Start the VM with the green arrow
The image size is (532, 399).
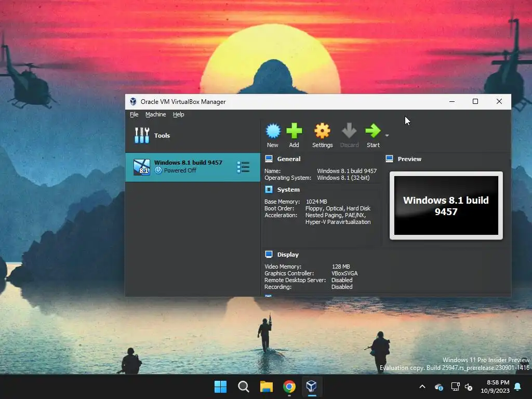(x=373, y=131)
